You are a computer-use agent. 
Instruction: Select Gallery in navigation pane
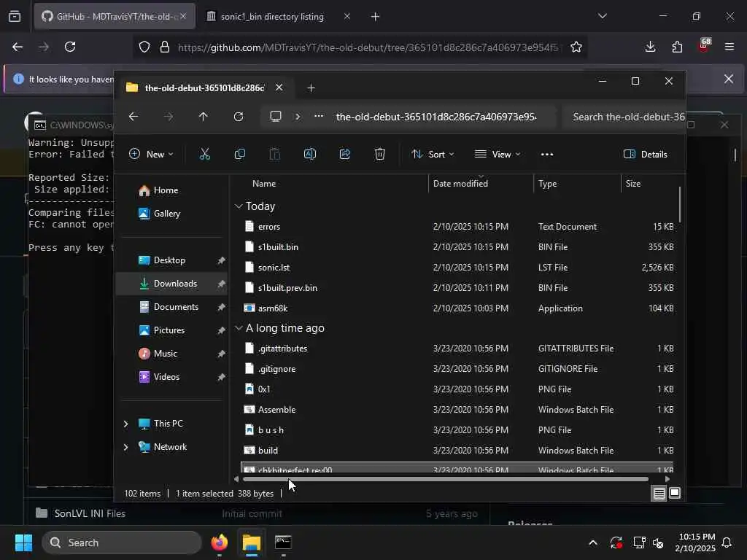171,214
